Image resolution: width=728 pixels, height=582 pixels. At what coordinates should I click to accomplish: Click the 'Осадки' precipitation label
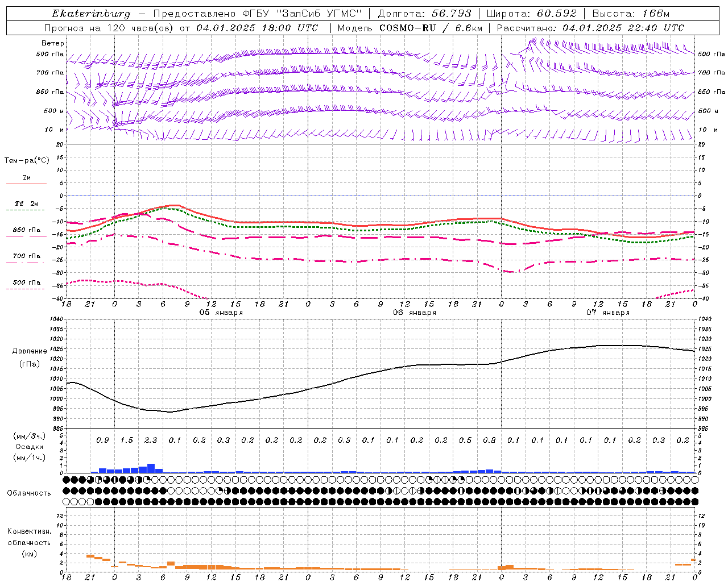pos(29,447)
